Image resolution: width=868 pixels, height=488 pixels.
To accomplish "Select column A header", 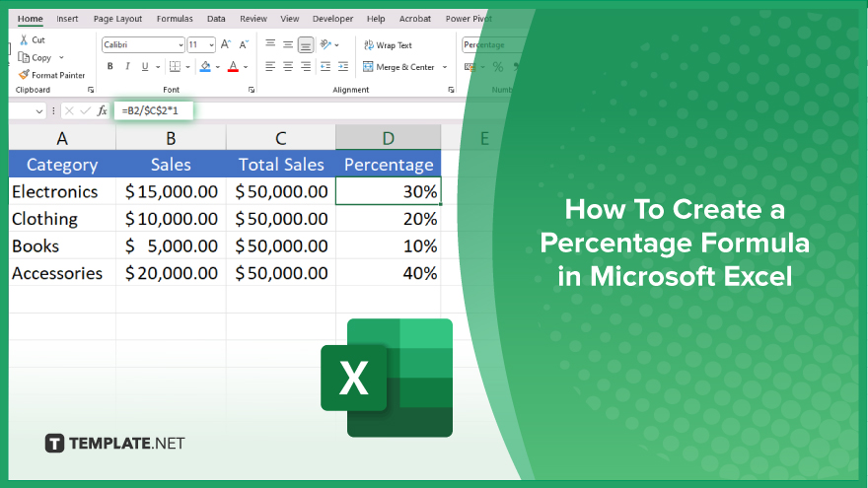I will (x=62, y=138).
